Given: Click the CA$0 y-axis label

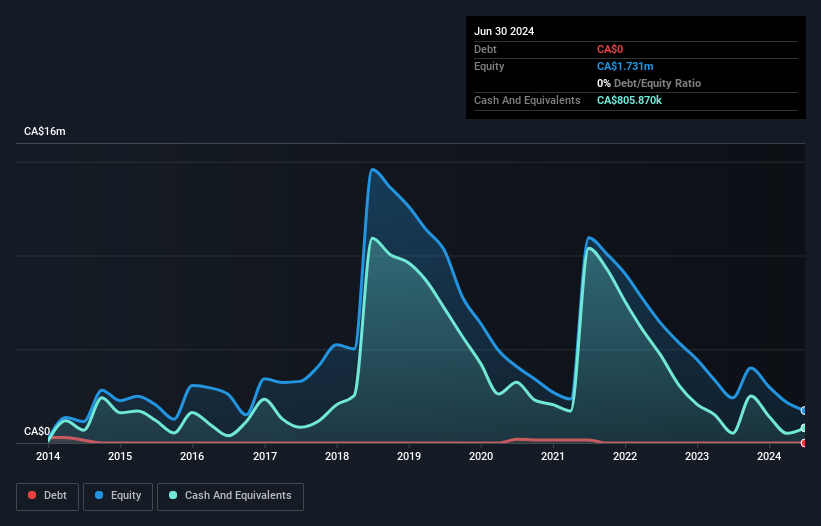Looking at the screenshot, I should [x=37, y=432].
